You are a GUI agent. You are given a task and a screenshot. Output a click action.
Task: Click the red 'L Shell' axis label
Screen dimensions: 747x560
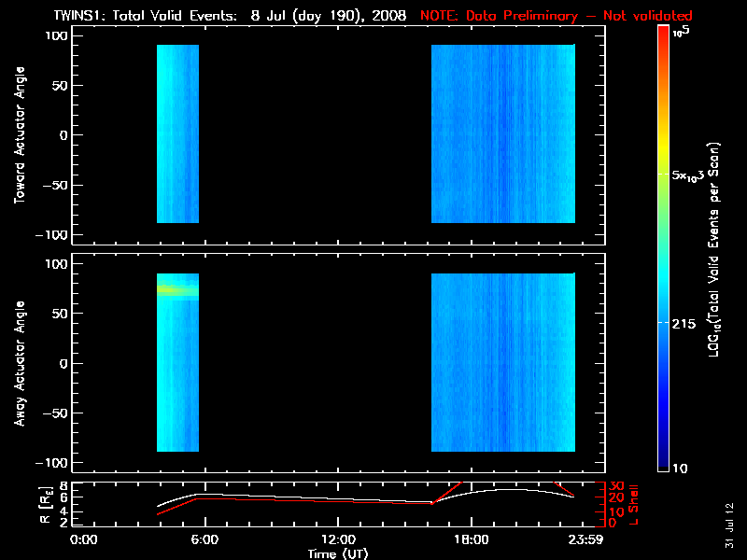tap(633, 504)
